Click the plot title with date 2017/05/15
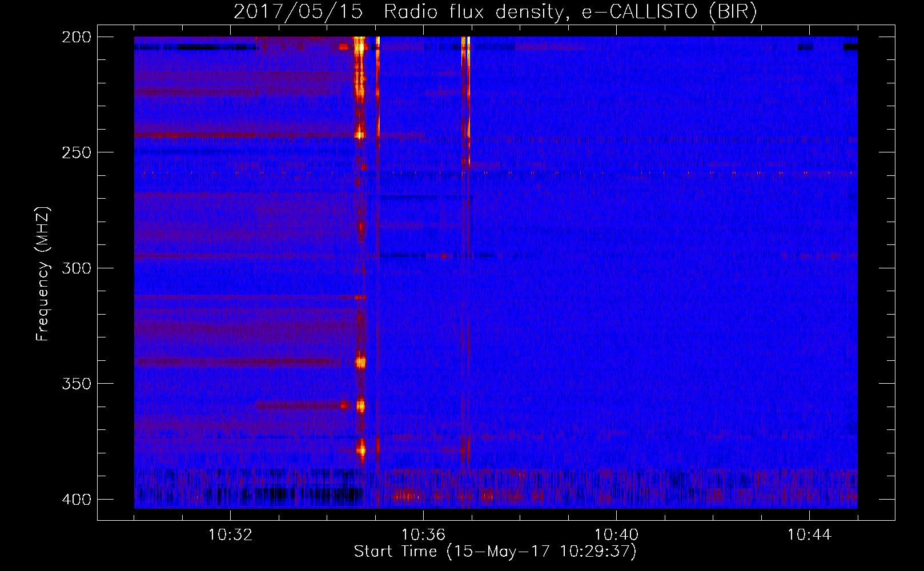The image size is (924, 571). coord(495,12)
